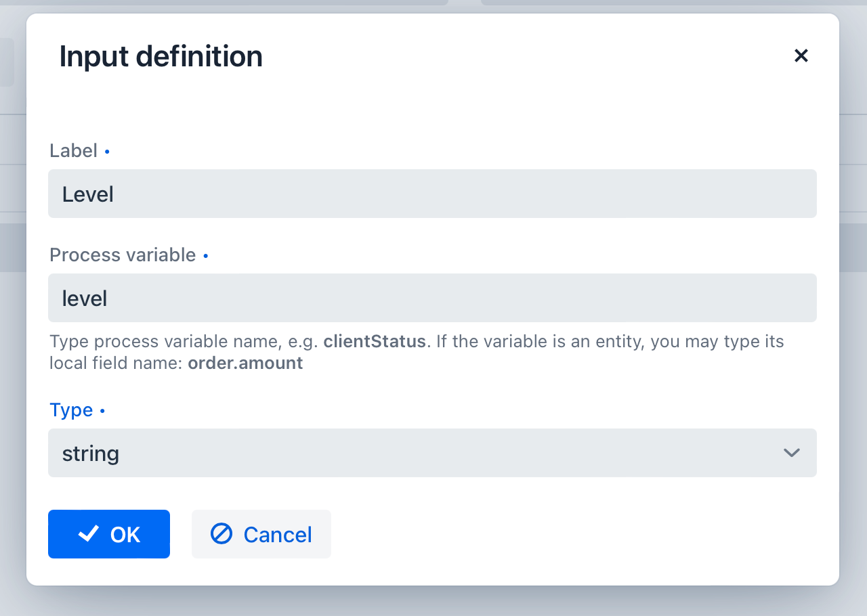867x616 pixels.
Task: Click the required-field dot next to Type
Action: tap(102, 412)
